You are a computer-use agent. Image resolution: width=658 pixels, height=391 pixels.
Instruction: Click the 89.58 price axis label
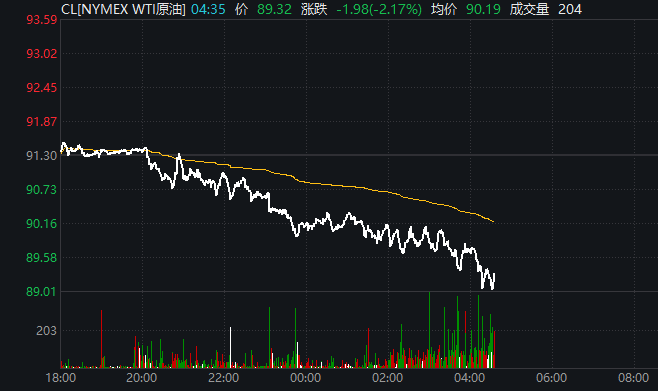pyautogui.click(x=42, y=258)
